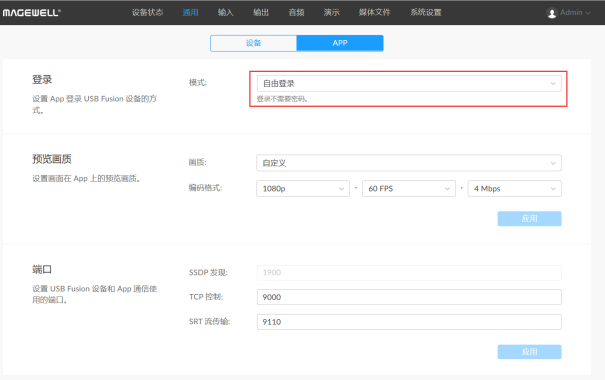Apply the preview quality settings

pyautogui.click(x=529, y=219)
